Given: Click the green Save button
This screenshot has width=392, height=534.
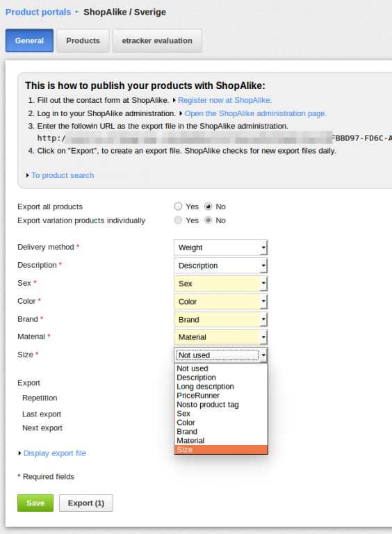Looking at the screenshot, I should 35,503.
